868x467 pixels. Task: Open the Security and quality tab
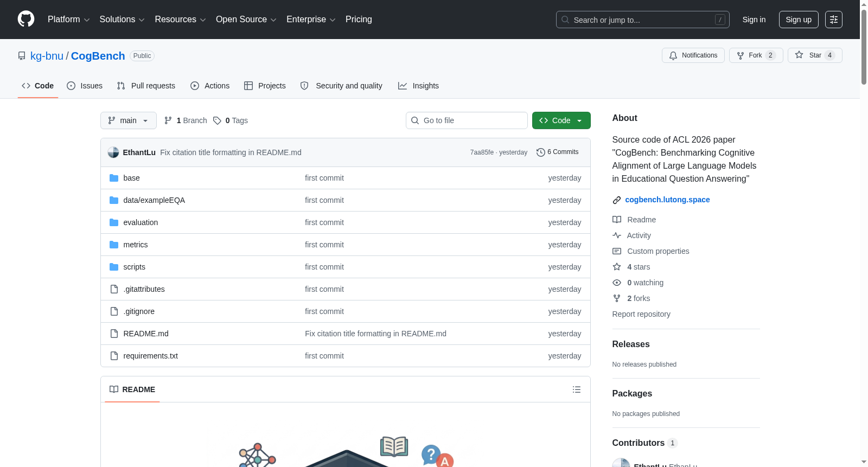(x=341, y=86)
